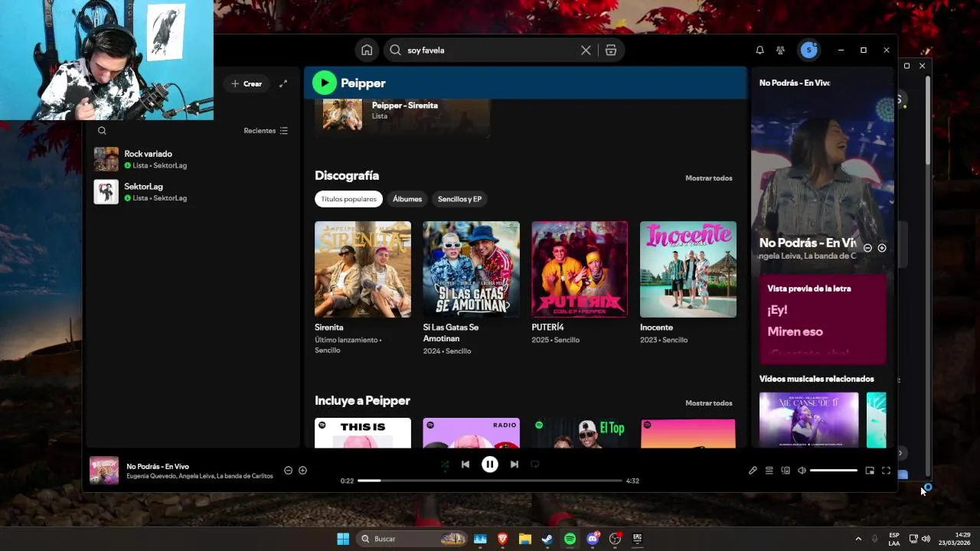Open the mini player icon
The image size is (980, 551).
click(870, 471)
